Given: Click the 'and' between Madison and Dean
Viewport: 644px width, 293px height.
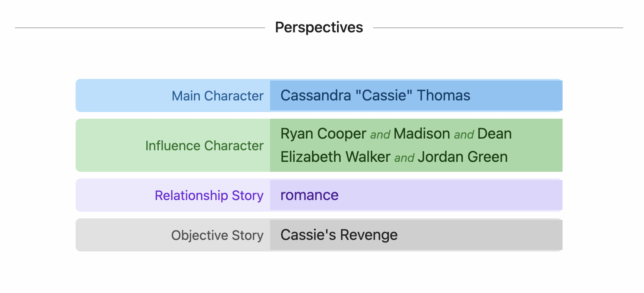Looking at the screenshot, I should point(464,134).
